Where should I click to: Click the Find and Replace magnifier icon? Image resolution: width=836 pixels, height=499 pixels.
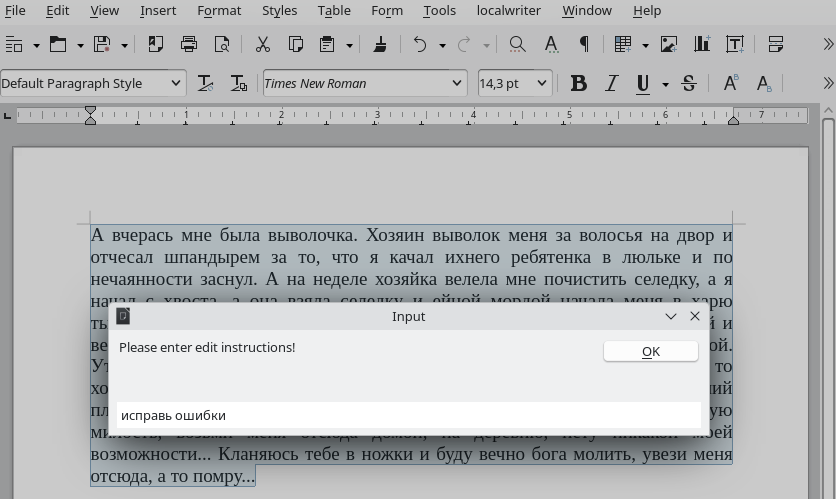517,44
